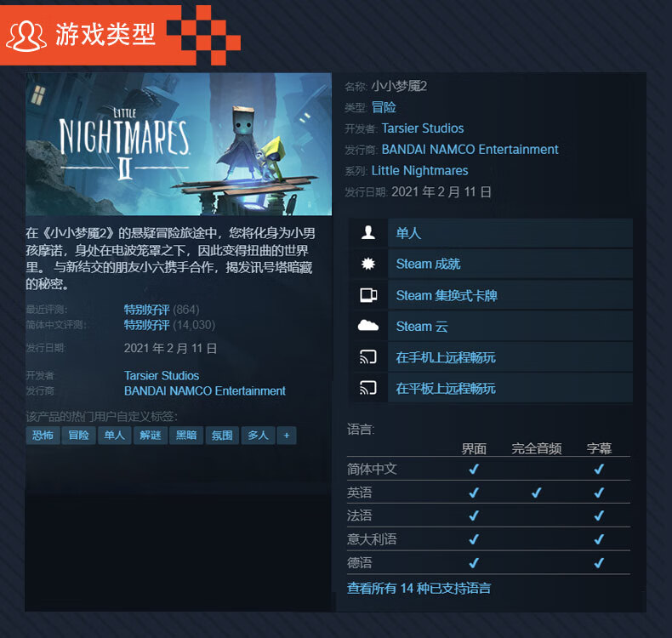Select the 恐怖 user tag
Viewport: 672px width, 638px height.
pos(43,436)
